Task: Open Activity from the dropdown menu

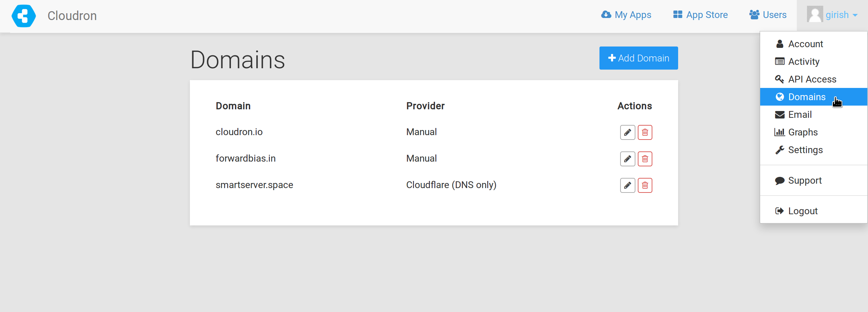Action: [x=804, y=62]
